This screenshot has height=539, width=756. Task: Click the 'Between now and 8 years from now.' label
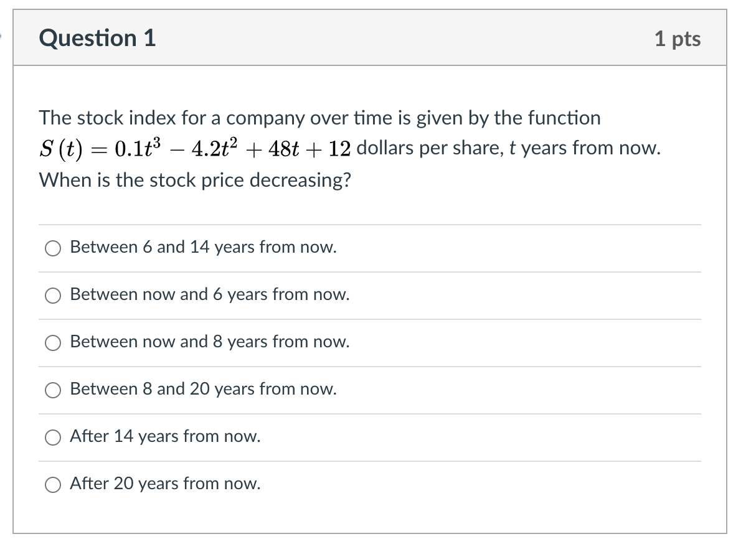click(210, 342)
